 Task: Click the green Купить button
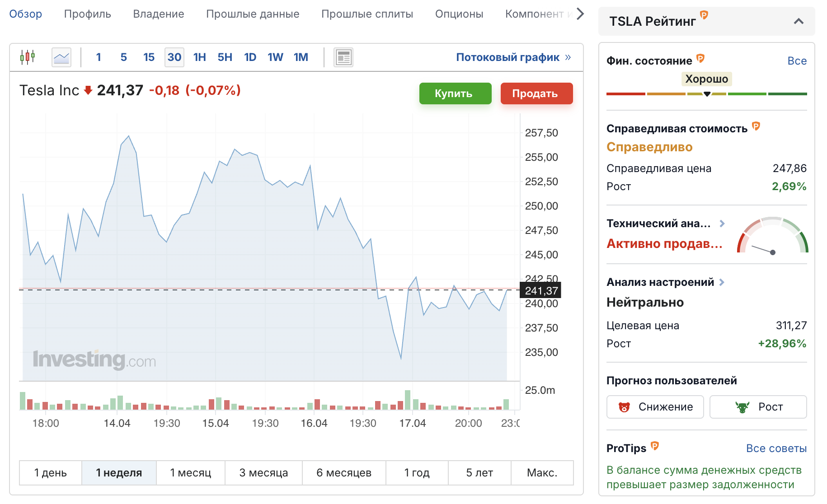click(456, 93)
